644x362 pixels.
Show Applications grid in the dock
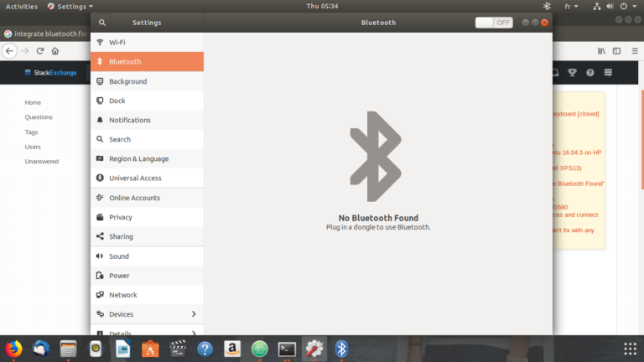[630, 349]
